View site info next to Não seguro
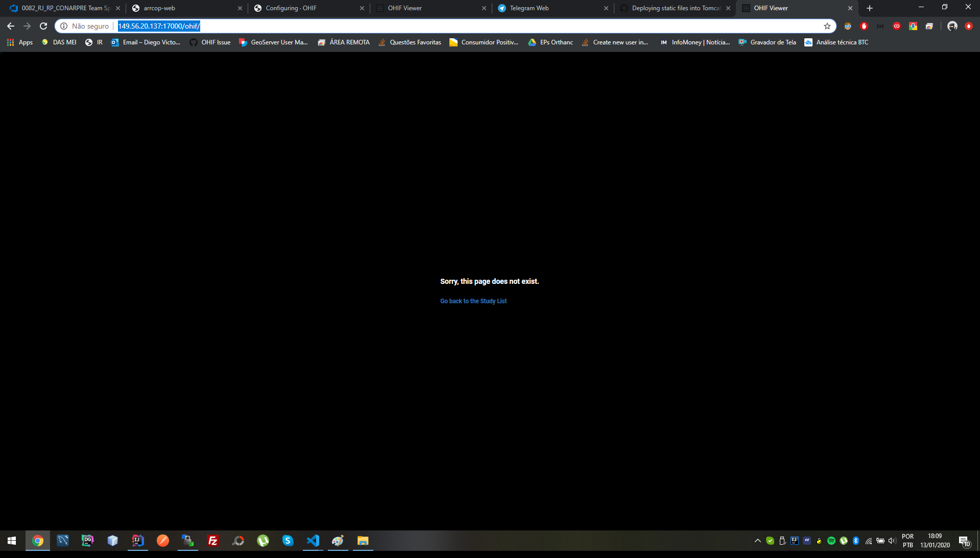Screen dimensions: 980x558 [x=64, y=26]
